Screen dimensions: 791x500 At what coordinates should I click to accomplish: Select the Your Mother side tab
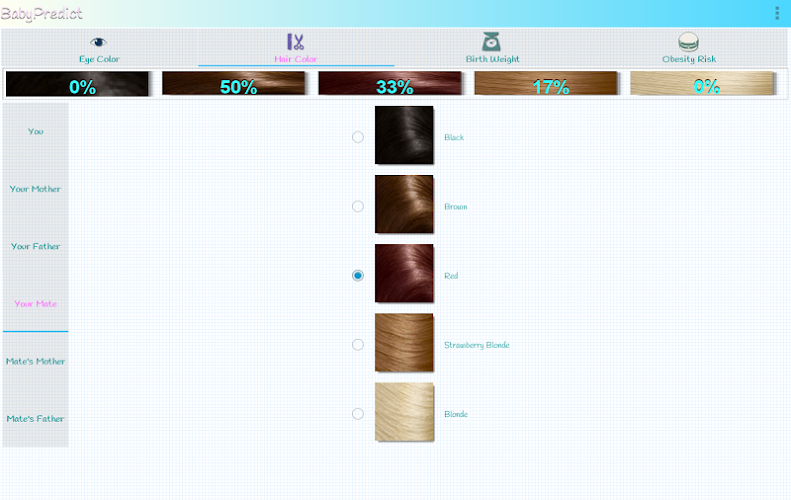(35, 189)
